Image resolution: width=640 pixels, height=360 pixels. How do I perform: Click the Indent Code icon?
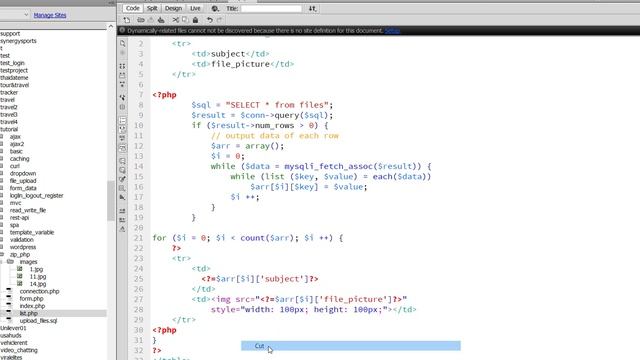click(122, 211)
